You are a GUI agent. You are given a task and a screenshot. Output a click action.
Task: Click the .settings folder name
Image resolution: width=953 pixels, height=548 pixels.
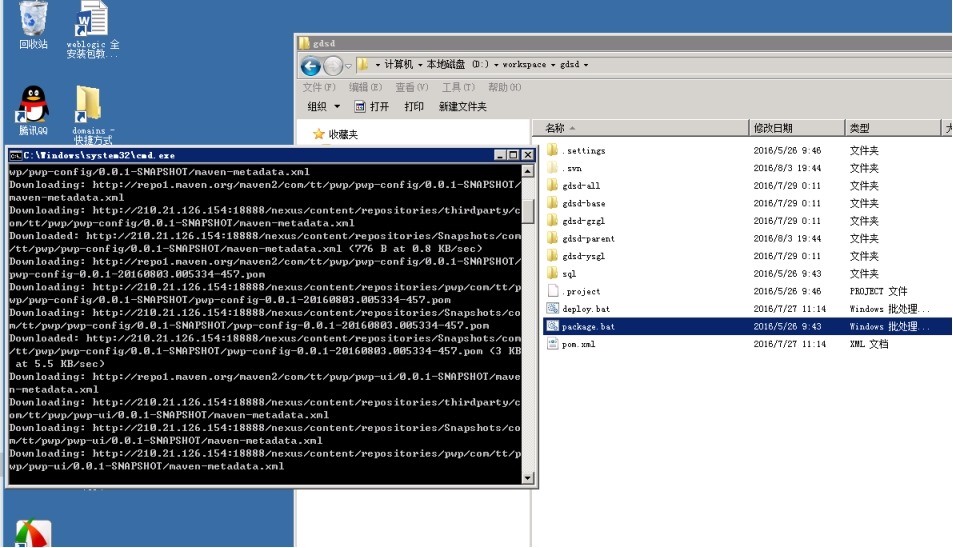(585, 151)
